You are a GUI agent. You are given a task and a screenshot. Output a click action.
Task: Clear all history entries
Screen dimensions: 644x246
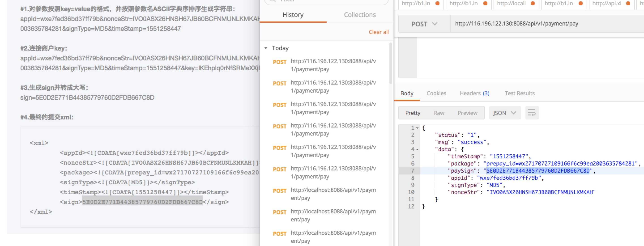click(379, 32)
